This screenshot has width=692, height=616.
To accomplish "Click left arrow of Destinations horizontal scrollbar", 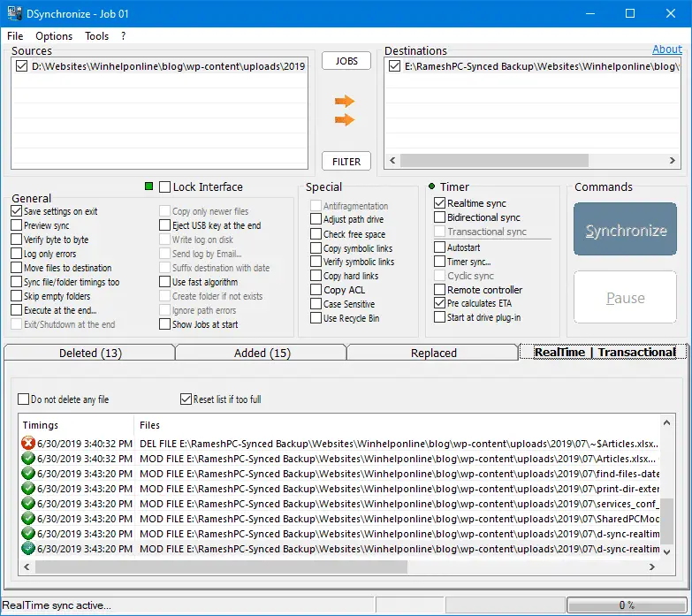I will (392, 160).
